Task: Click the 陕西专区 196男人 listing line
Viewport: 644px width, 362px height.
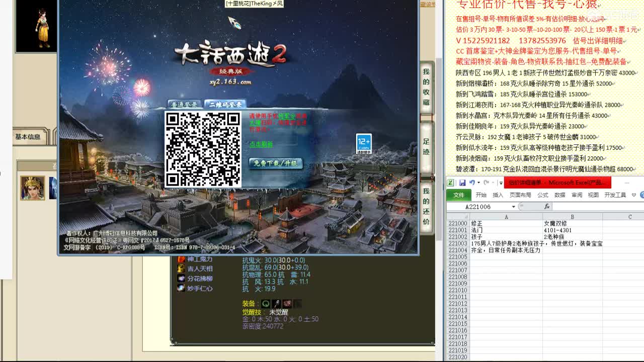Action: point(545,73)
